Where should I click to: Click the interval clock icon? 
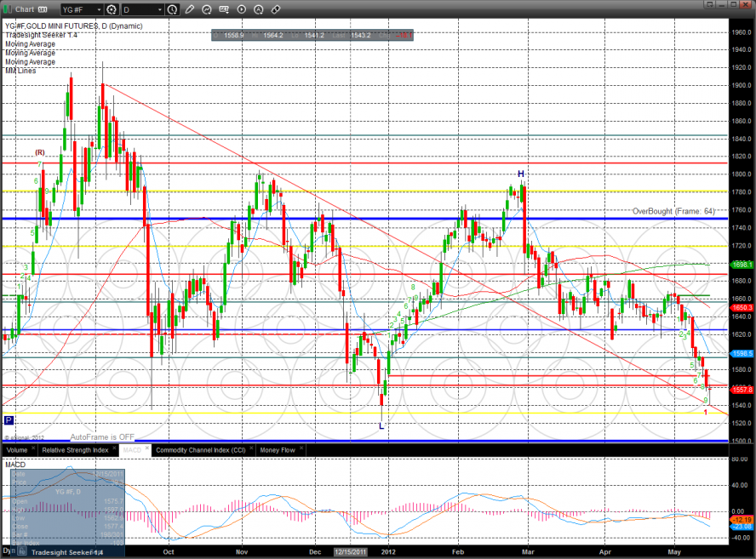(x=173, y=10)
